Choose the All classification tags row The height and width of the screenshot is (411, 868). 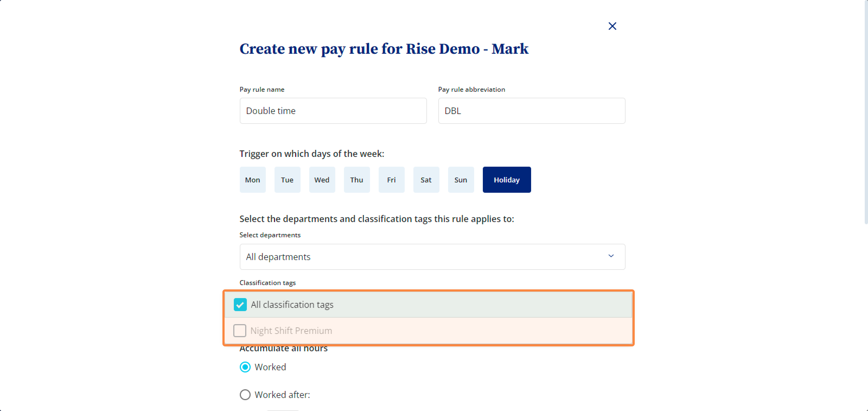[x=428, y=305]
